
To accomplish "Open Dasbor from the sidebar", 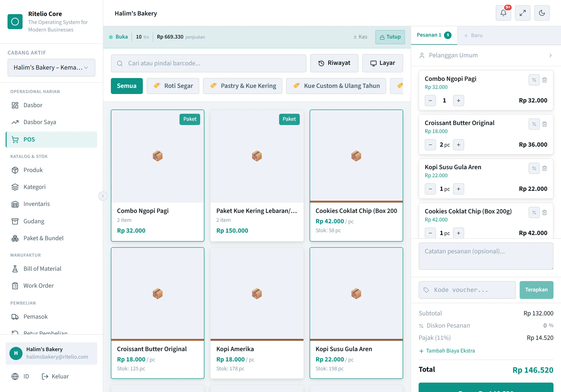I will click(51, 105).
